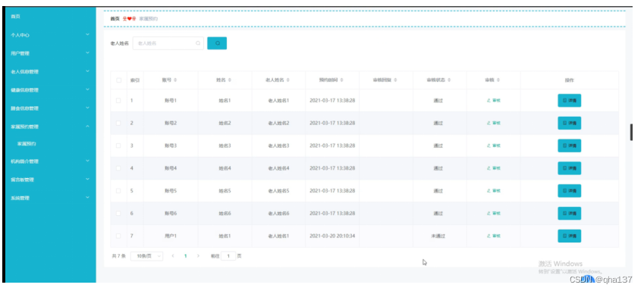The height and width of the screenshot is (291, 644).
Task: Click the 操作 column header
Action: [569, 80]
